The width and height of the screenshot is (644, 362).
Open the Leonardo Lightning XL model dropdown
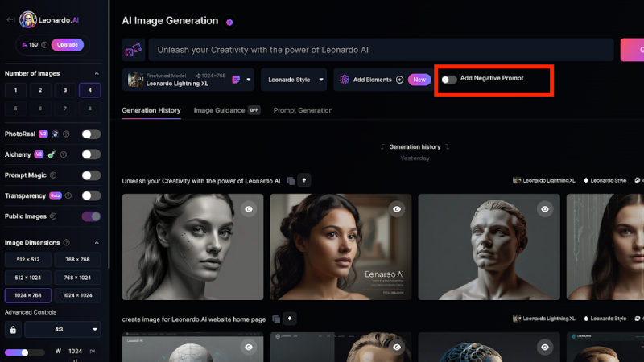[x=250, y=80]
